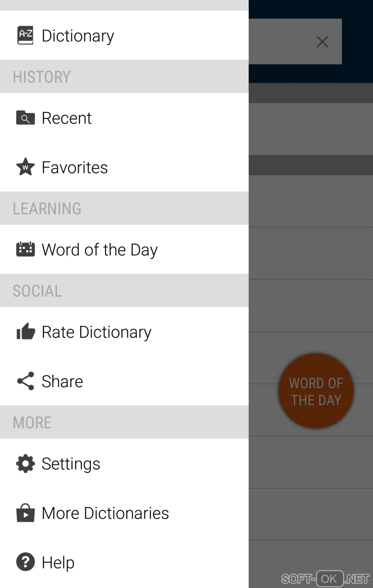The width and height of the screenshot is (373, 588).
Task: Open the Dictionary menu item
Action: click(78, 36)
